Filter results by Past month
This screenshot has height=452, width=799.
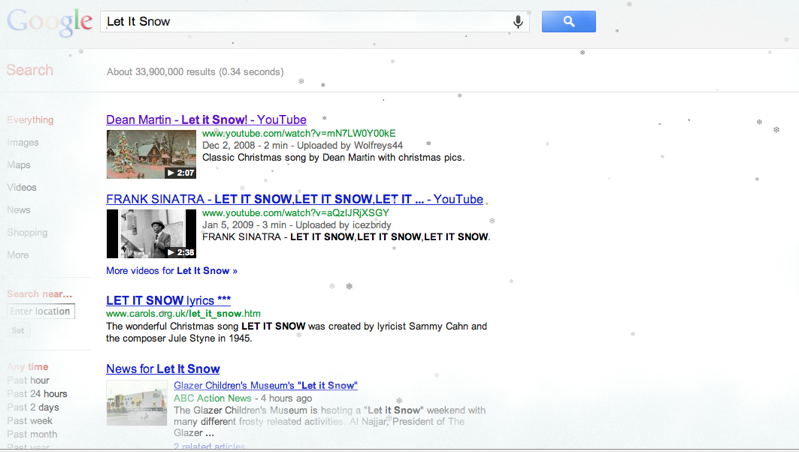tap(32, 434)
